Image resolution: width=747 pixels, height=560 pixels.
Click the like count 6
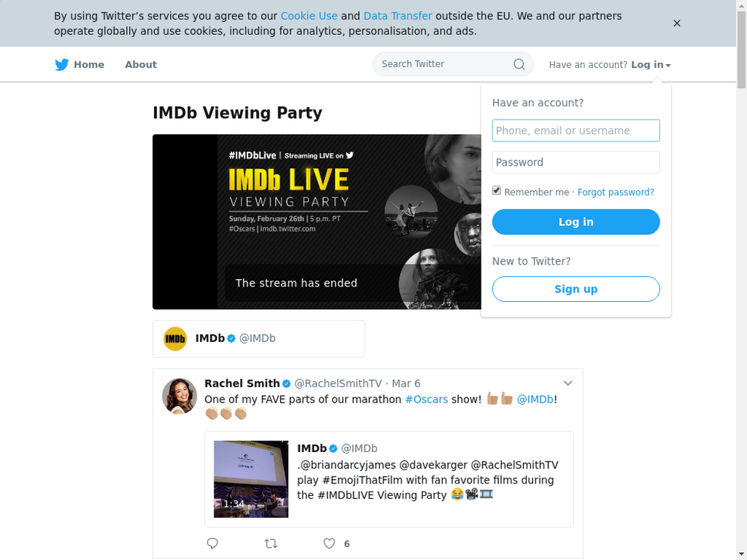(x=347, y=544)
